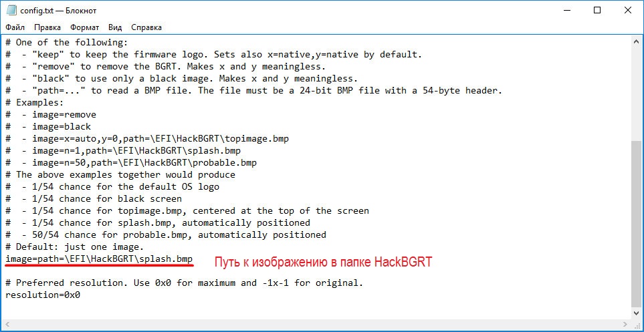
Task: Click the scrollbar up arrow
Action: click(x=636, y=43)
